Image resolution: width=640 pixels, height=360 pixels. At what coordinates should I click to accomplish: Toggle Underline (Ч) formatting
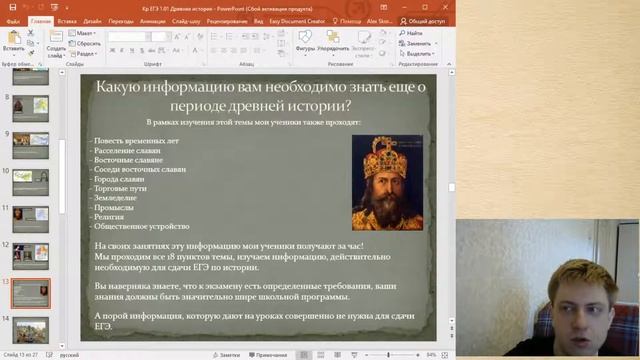tap(132, 50)
